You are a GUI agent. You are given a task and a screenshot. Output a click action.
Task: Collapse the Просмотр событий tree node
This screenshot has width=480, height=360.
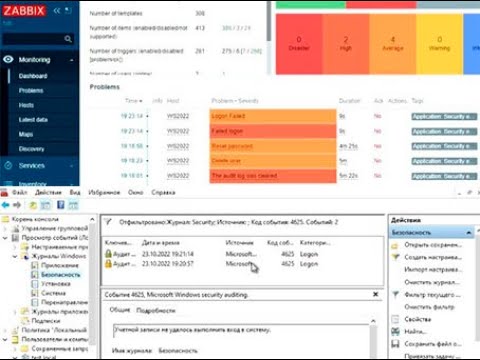[5, 238]
